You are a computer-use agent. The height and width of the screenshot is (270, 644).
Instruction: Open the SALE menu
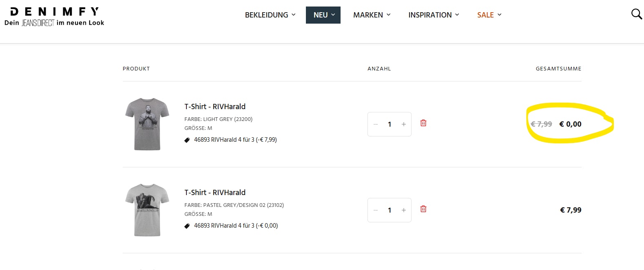[x=489, y=15]
